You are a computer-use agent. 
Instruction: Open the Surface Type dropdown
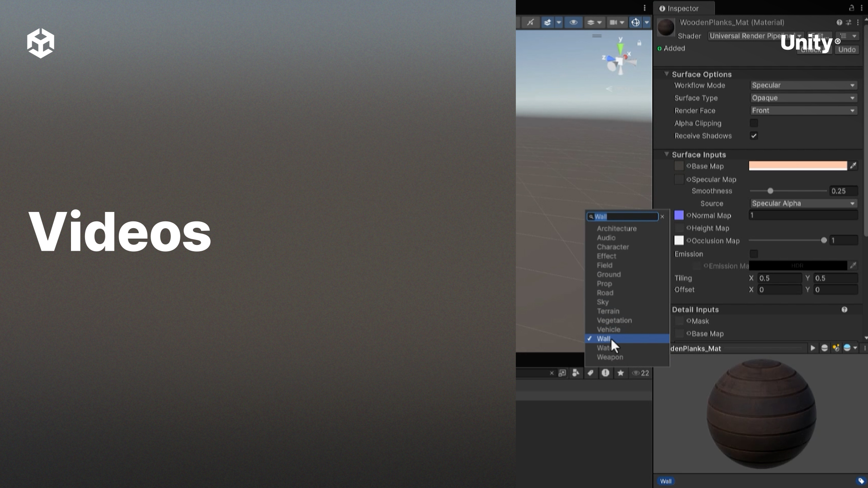coord(803,98)
